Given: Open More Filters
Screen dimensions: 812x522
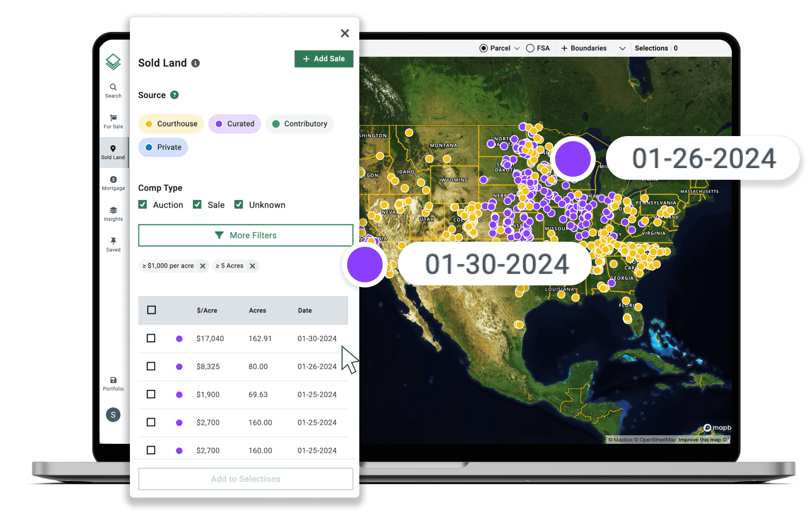Looking at the screenshot, I should point(245,235).
